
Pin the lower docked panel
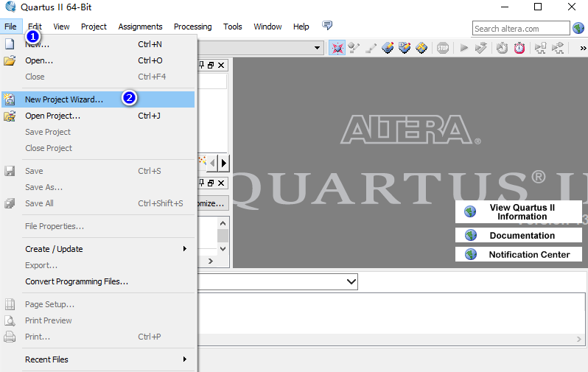[x=202, y=183]
